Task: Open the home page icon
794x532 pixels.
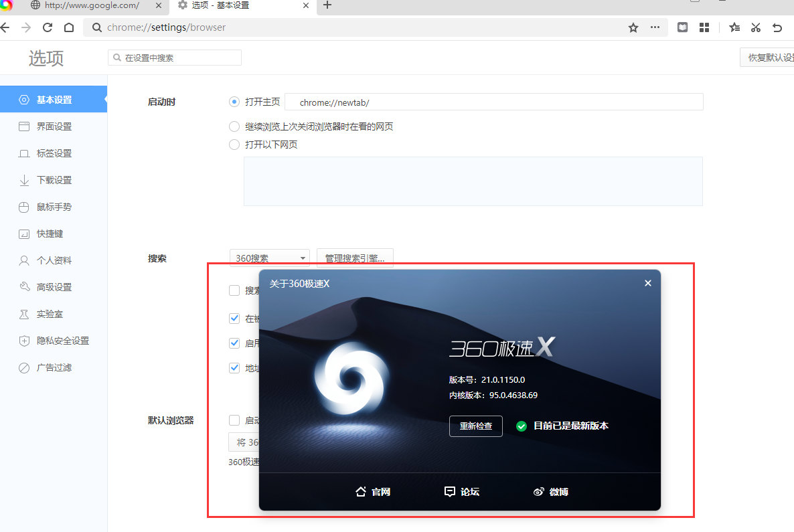Action: tap(69, 27)
